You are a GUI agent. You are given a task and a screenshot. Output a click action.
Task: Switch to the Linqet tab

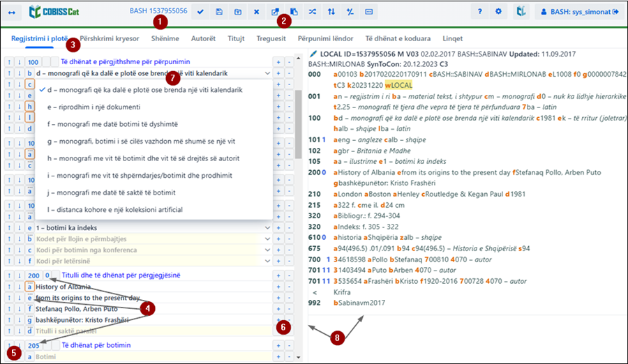pos(453,39)
